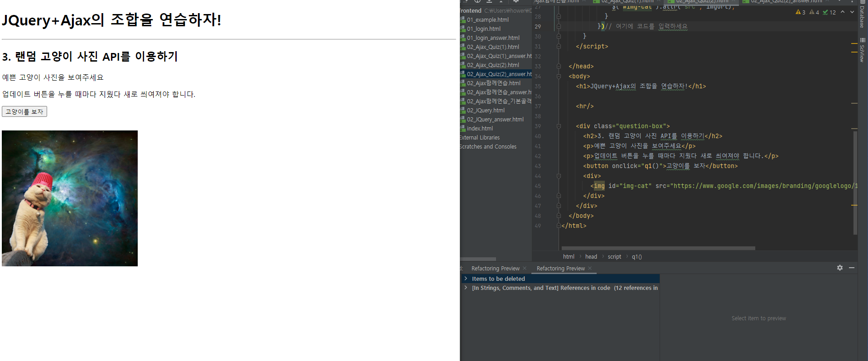Image resolution: width=868 pixels, height=361 pixels.
Task: Select the frontend project root
Action: coord(471,11)
